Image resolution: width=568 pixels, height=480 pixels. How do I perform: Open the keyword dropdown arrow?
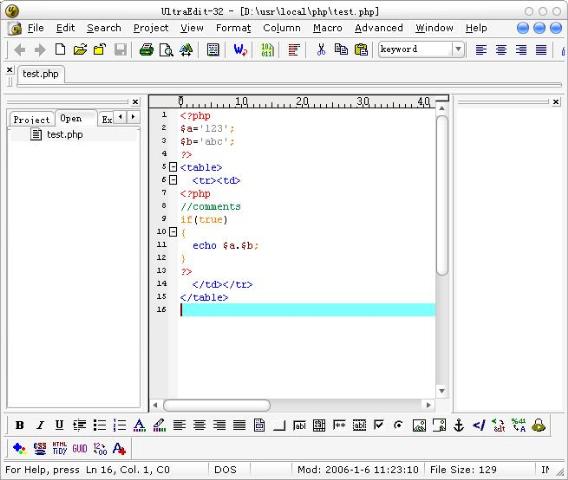tap(458, 49)
